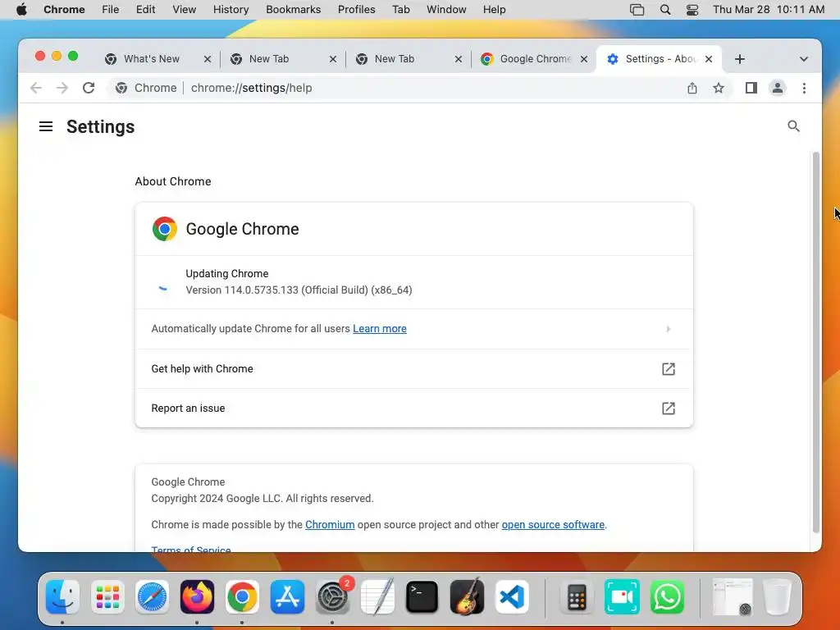Image resolution: width=840 pixels, height=630 pixels.
Task: Expand the tab search dropdown arrow
Action: click(x=804, y=59)
